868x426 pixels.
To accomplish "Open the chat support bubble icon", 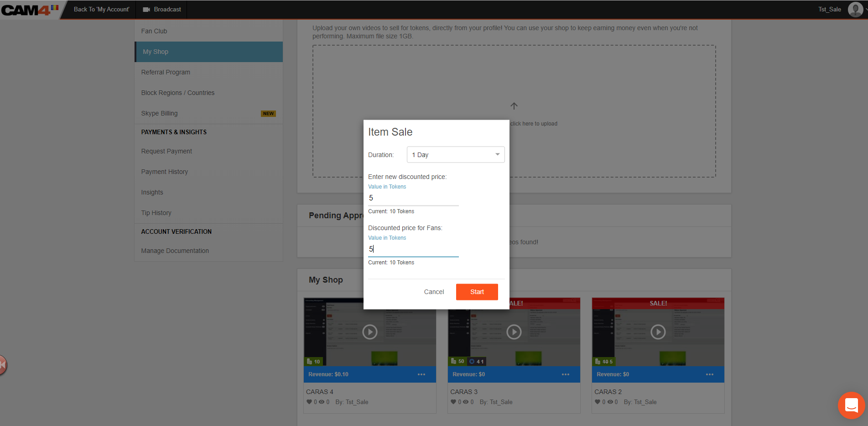I will tap(851, 405).
